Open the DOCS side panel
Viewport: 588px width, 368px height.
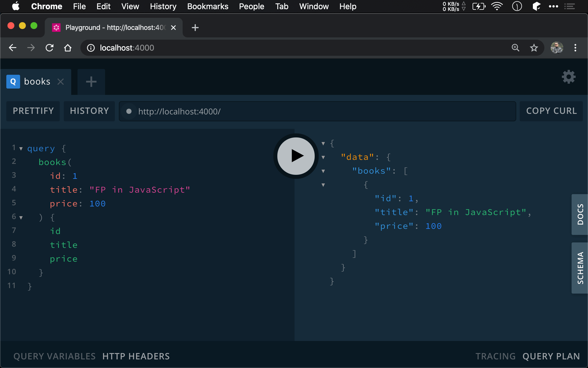(580, 214)
